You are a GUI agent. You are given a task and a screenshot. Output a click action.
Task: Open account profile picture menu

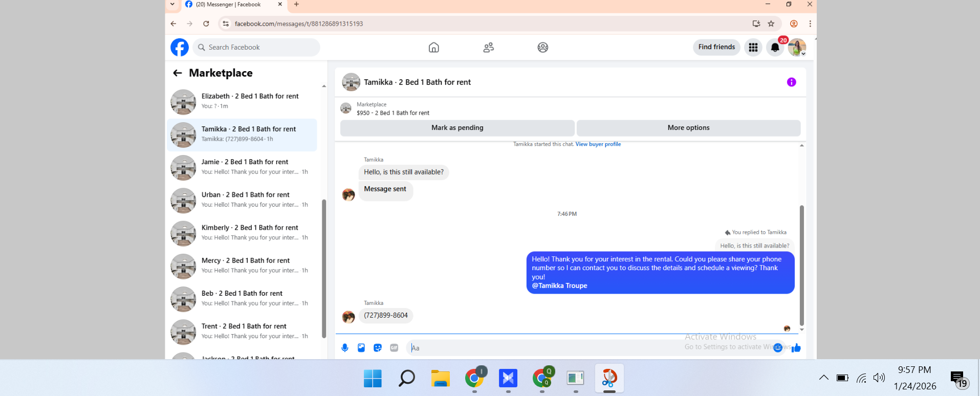coord(797,47)
